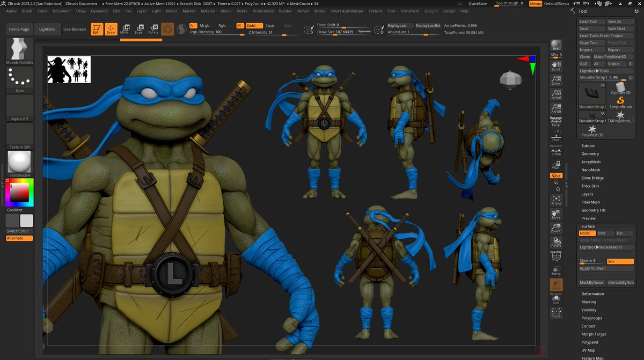644x360 pixels.
Task: Click the QuickSave button
Action: click(478, 4)
